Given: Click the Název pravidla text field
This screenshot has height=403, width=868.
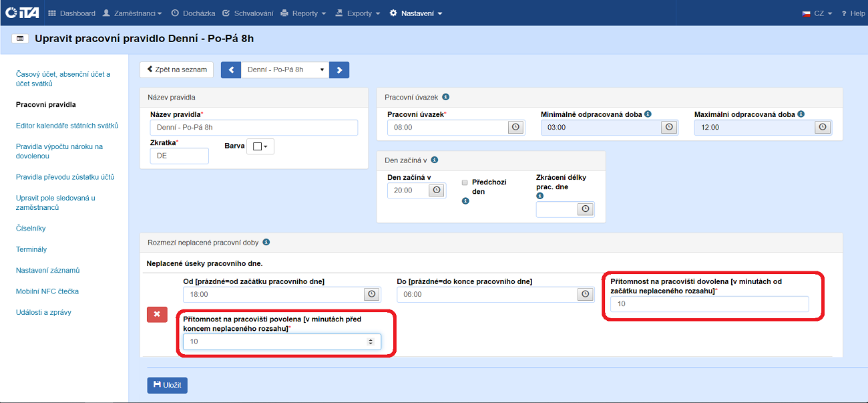Looking at the screenshot, I should point(254,128).
